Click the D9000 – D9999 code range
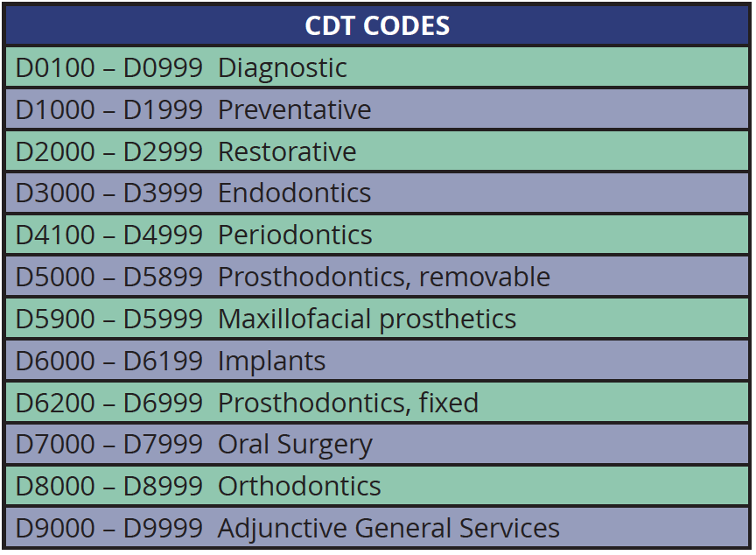756x555 pixels. [109, 528]
